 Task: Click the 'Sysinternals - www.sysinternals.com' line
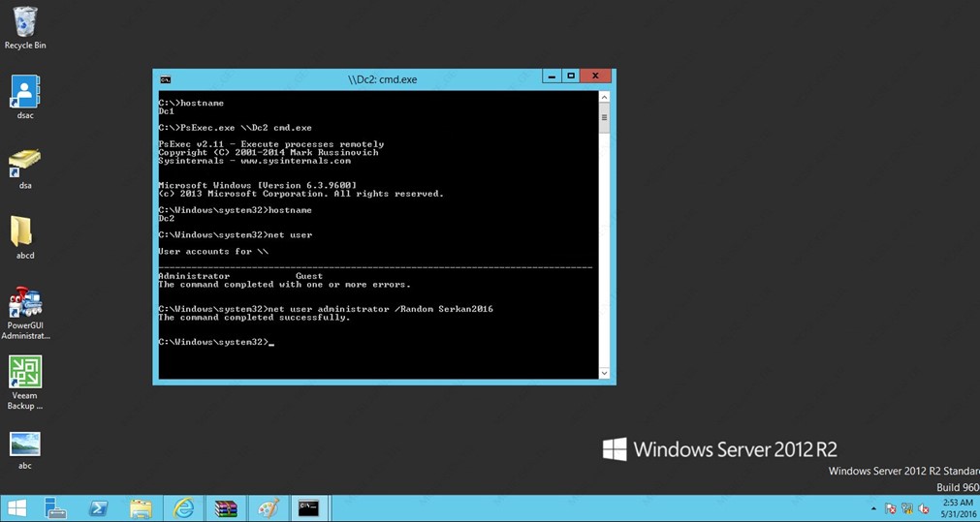pos(254,161)
